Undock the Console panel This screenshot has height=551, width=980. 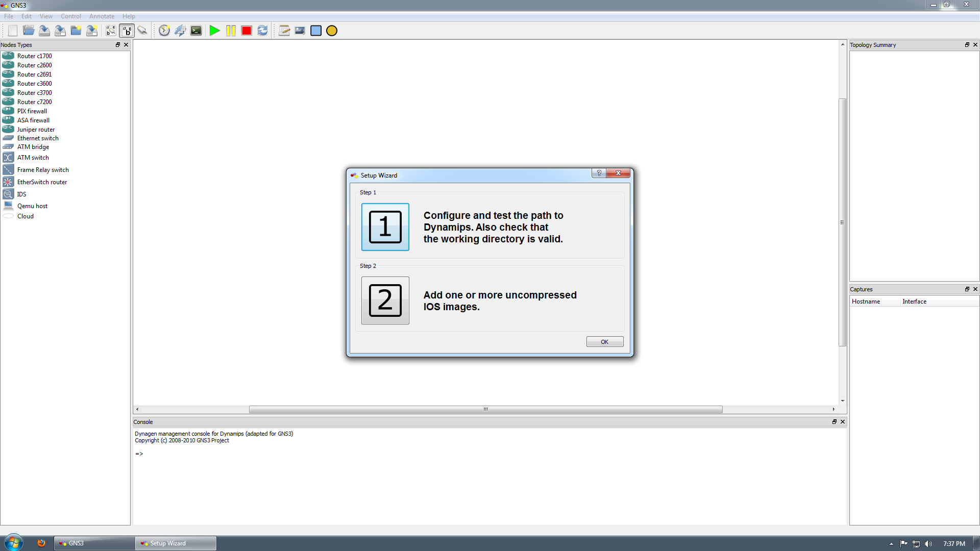point(835,422)
